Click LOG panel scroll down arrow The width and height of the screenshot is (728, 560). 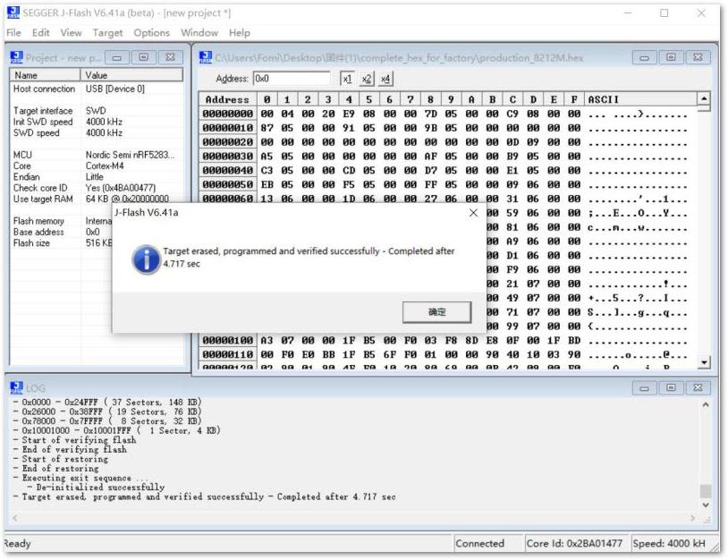tap(706, 505)
